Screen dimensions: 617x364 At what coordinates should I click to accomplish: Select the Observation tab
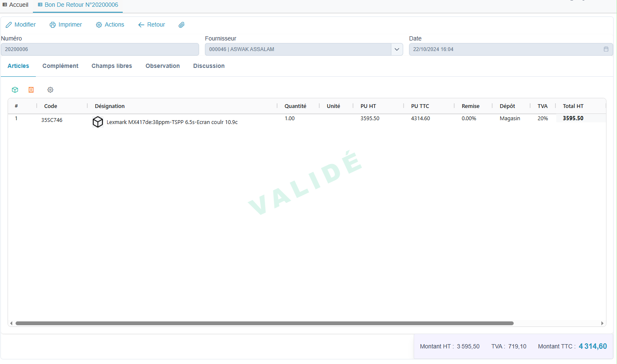(x=163, y=66)
